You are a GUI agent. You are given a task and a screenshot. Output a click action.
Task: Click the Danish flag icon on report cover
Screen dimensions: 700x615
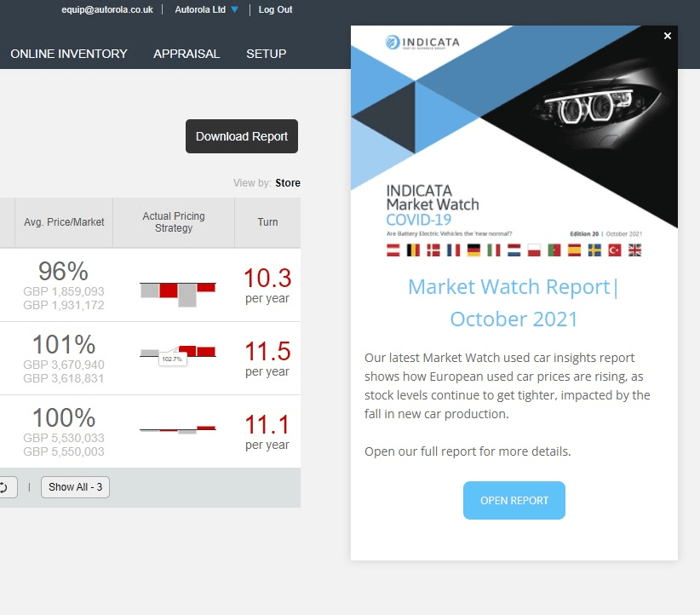point(433,250)
